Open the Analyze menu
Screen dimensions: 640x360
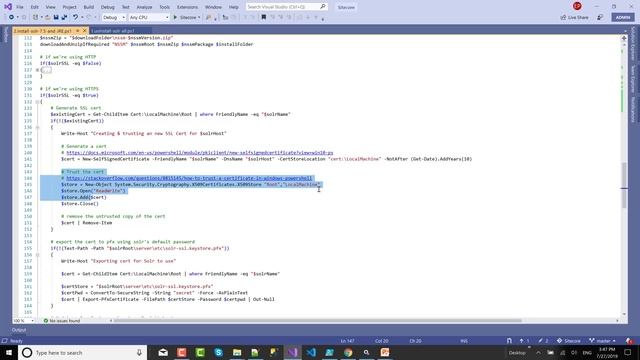click(x=144, y=7)
